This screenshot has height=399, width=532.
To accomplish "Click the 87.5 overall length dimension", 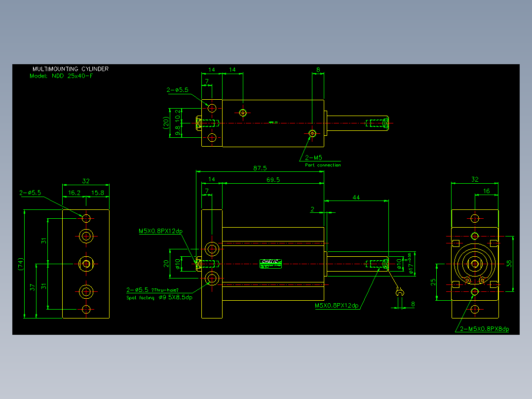I will tap(260, 168).
